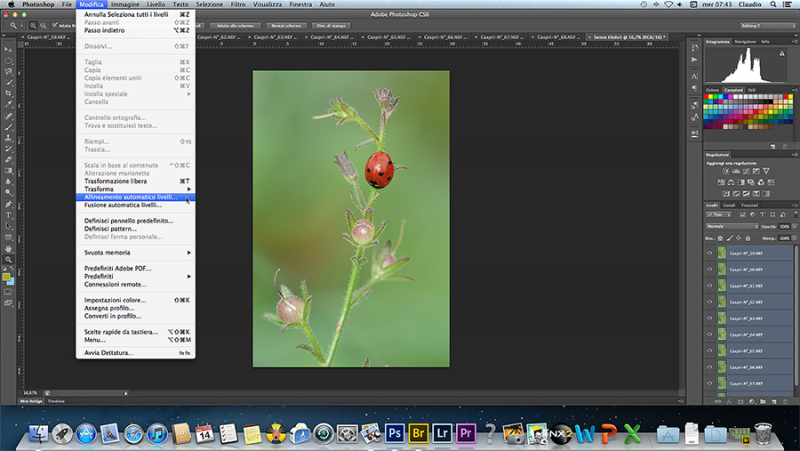Open the Normale blend mode dropdown
800x451 pixels.
(732, 227)
